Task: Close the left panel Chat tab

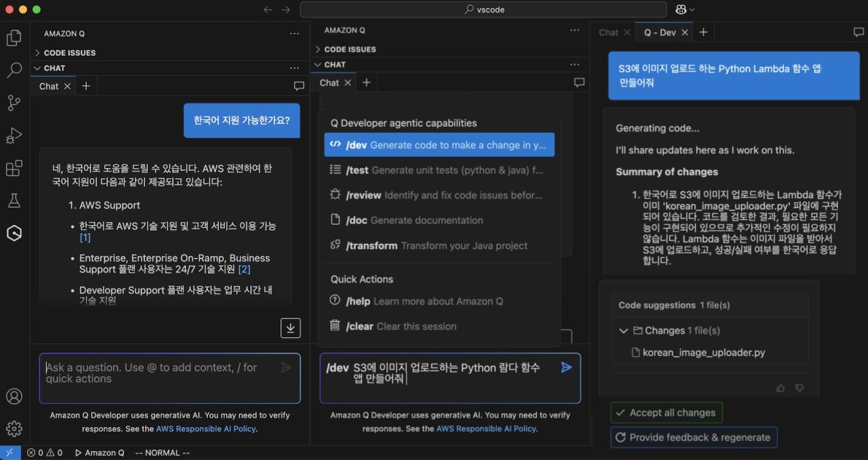Action: [67, 86]
